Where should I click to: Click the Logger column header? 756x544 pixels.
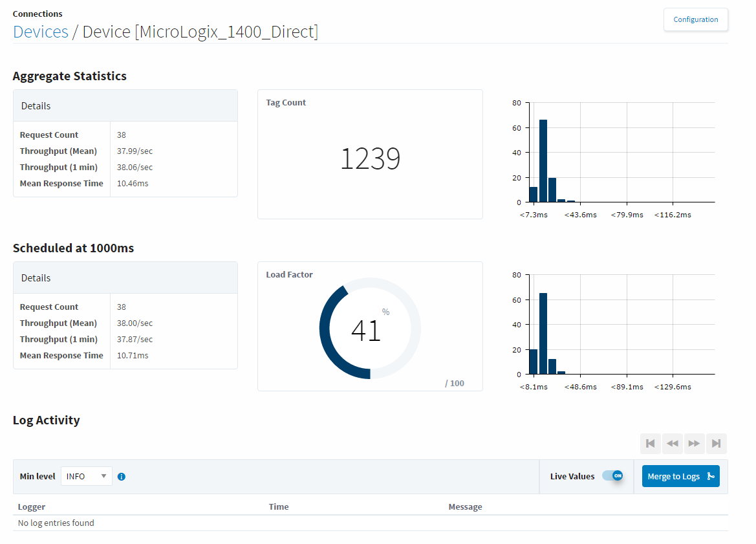pyautogui.click(x=32, y=506)
